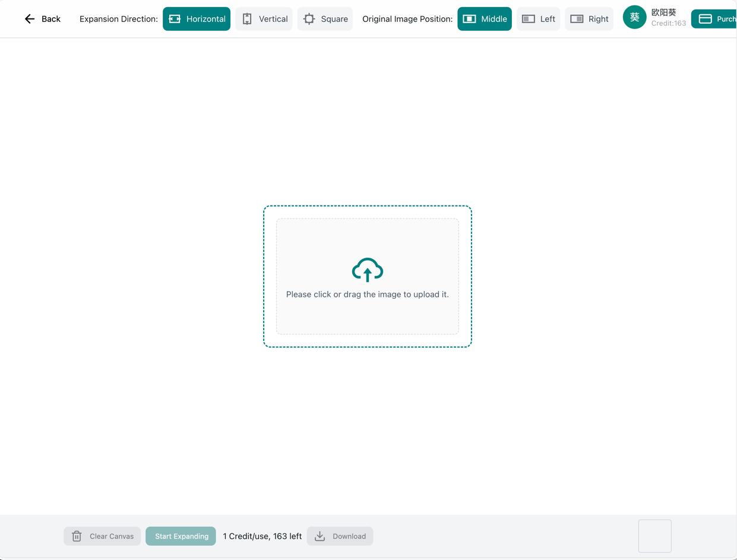Go back using the Back arrow

coord(42,19)
